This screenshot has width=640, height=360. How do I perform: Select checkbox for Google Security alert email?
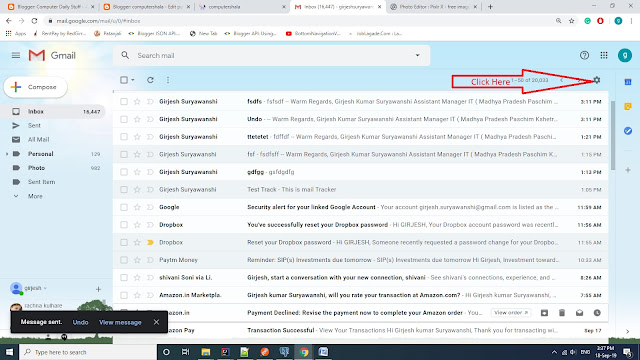(124, 207)
